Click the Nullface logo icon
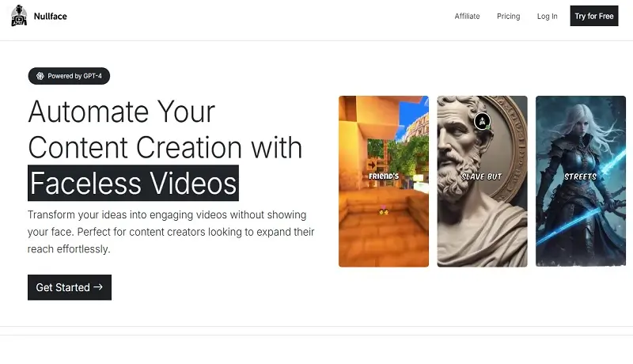The width and height of the screenshot is (633, 364). coord(19,16)
